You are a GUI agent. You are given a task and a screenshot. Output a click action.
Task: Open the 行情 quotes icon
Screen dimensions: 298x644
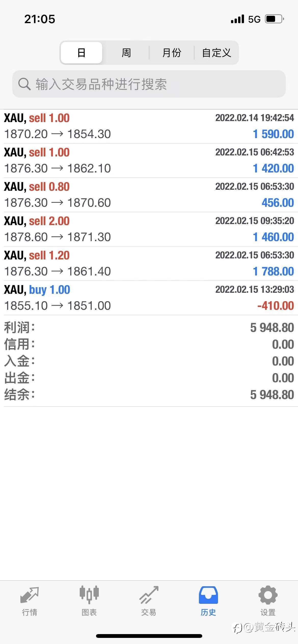point(30,595)
